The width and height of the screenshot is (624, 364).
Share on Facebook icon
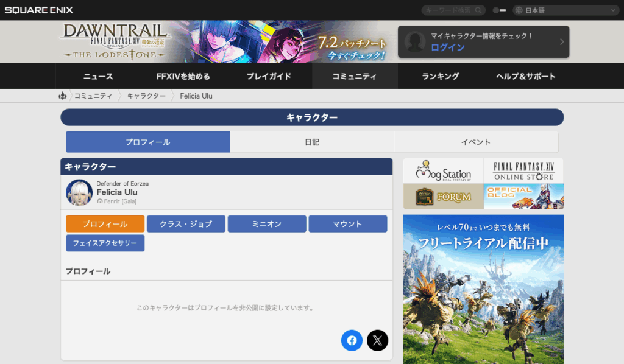click(x=352, y=340)
